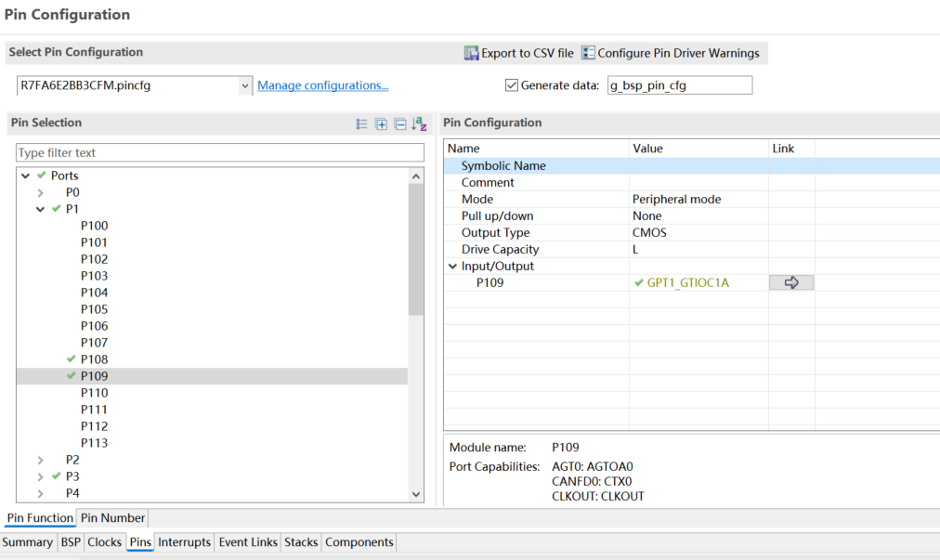This screenshot has width=940, height=560.
Task: Click the CMOS output type value
Action: pyautogui.click(x=649, y=232)
